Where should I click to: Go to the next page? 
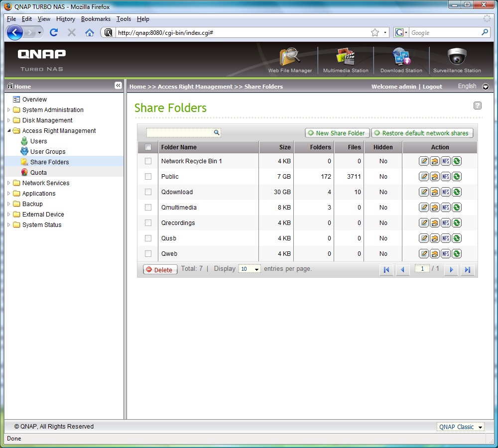[451, 270]
